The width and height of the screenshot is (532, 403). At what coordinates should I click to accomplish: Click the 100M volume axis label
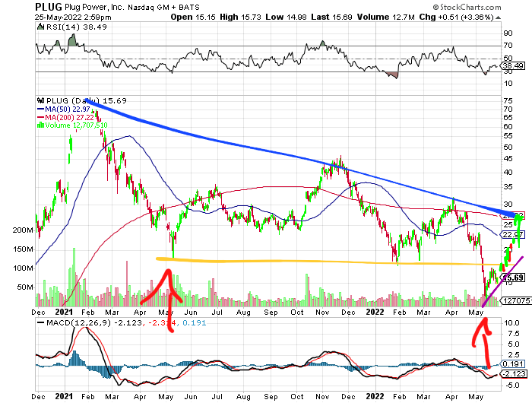(23, 268)
